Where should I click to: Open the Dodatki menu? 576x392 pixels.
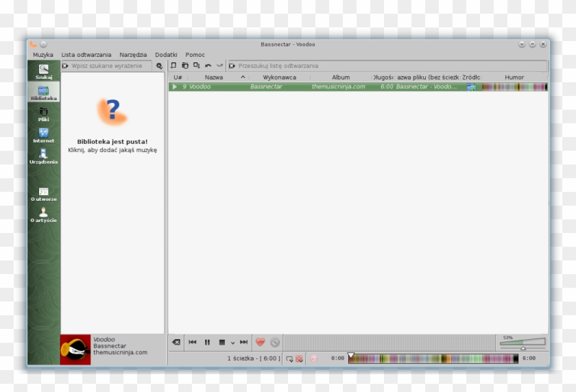166,55
